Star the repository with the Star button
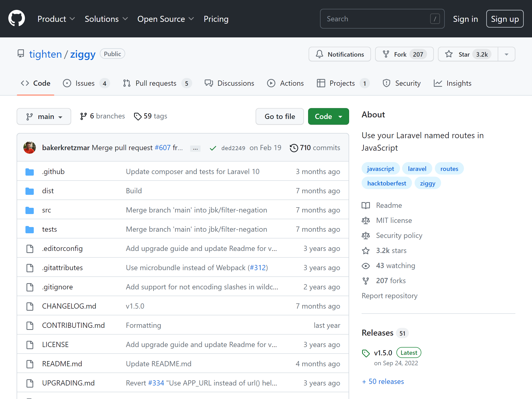Viewport: 532px width, 399px height. coord(468,54)
